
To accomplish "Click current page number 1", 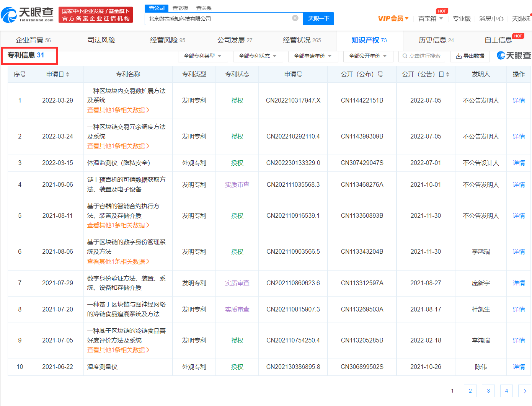I will 452,391.
